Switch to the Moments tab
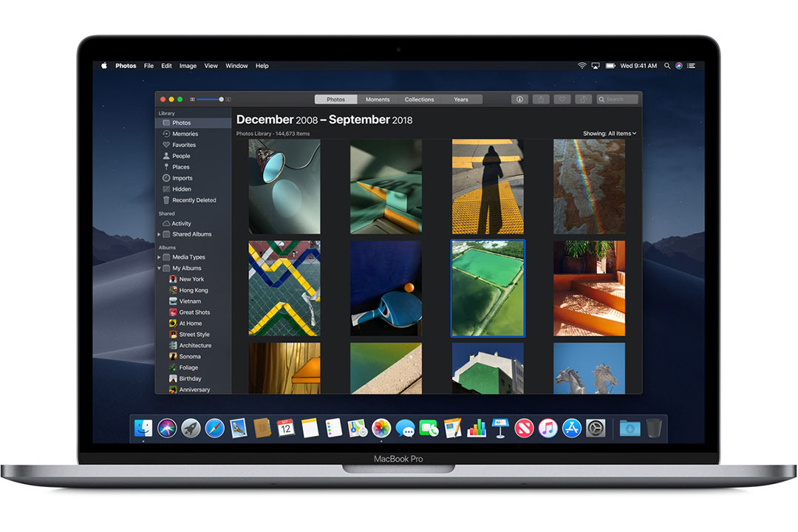Image resolution: width=798 pixels, height=532 pixels. (378, 99)
